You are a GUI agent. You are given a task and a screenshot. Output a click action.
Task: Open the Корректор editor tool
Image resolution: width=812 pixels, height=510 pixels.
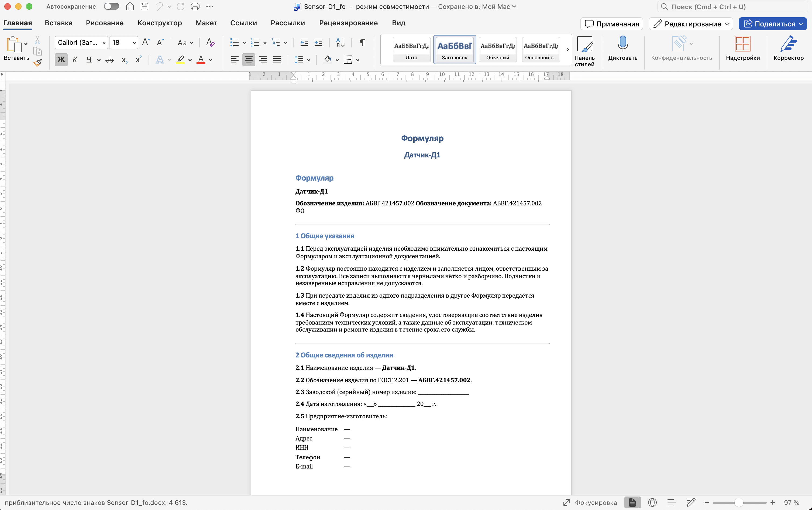pos(788,48)
